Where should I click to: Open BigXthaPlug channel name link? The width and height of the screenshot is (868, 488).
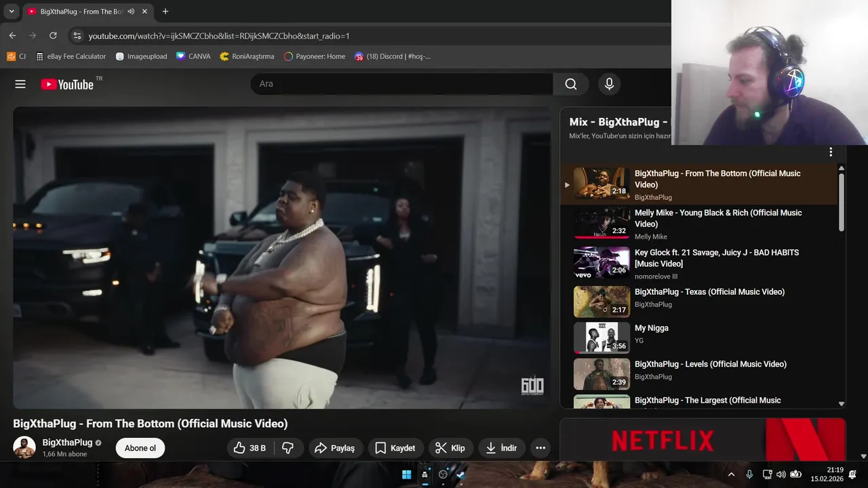[67, 443]
